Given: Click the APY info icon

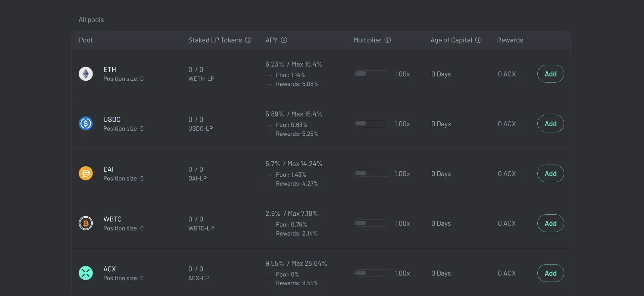Looking at the screenshot, I should pos(284,40).
